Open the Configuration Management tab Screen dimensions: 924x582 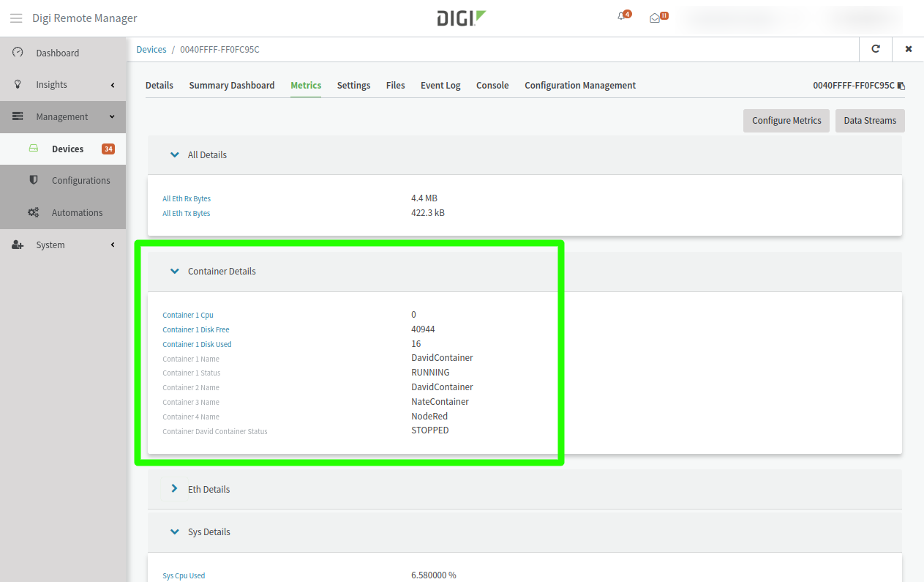pos(580,85)
